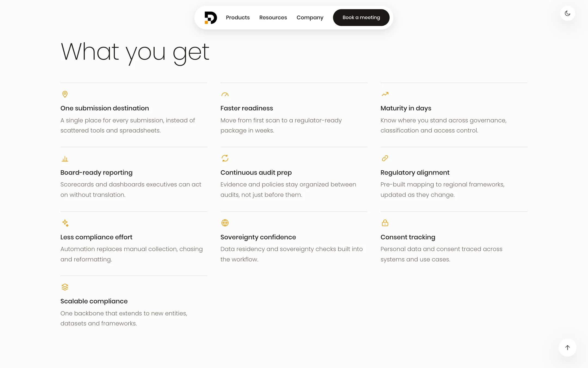
Task: Click the Consent tracking title
Action: pos(408,237)
